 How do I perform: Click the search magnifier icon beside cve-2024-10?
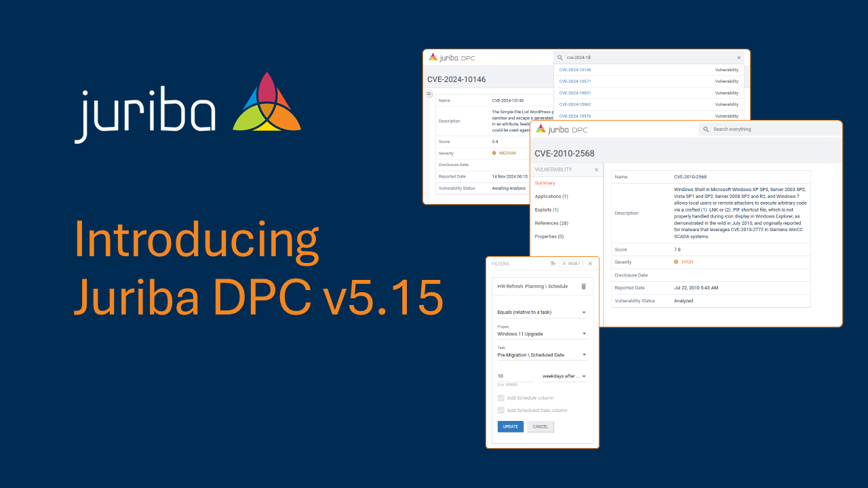point(560,58)
